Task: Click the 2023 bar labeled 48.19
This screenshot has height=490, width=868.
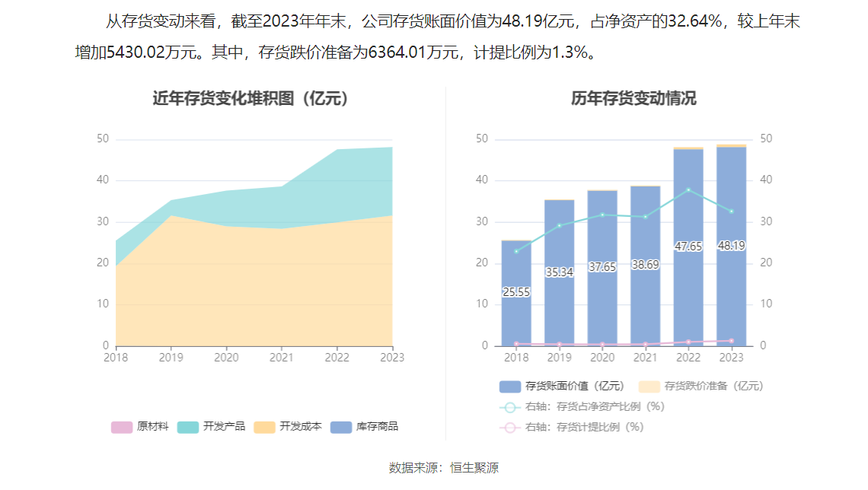Action: click(x=731, y=246)
